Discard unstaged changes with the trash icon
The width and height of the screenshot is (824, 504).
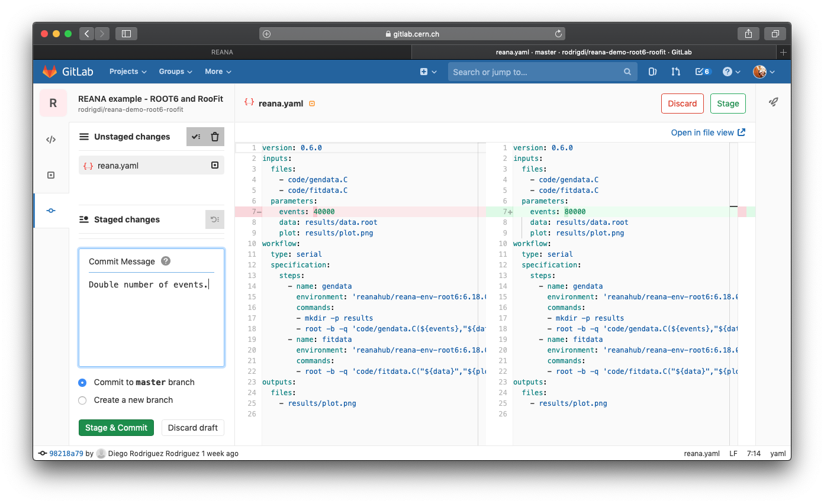click(214, 137)
